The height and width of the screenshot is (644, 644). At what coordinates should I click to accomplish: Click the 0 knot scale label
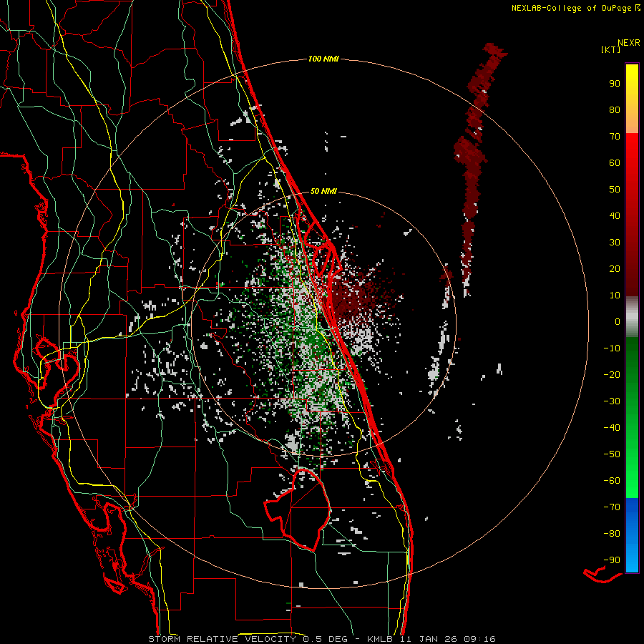tap(618, 321)
